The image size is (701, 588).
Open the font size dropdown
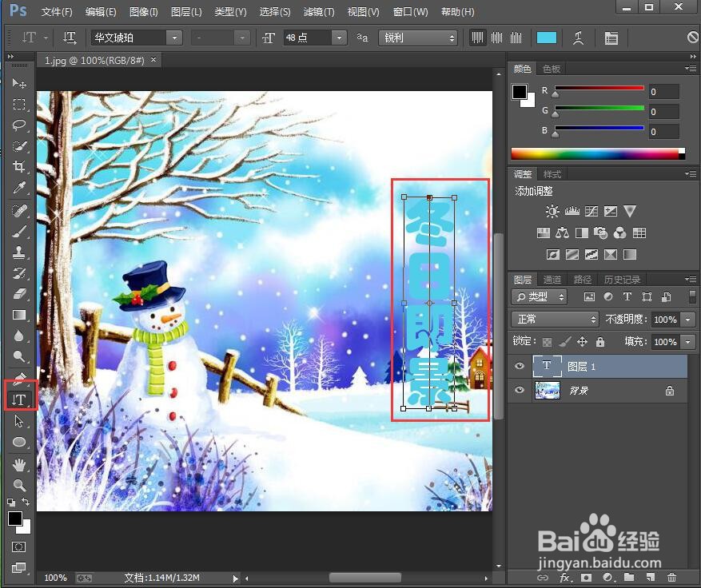340,38
